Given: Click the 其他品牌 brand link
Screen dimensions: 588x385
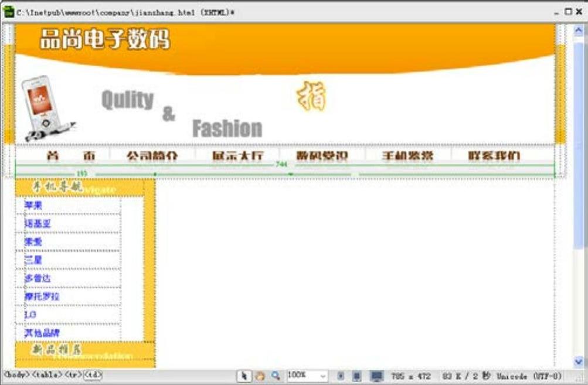Looking at the screenshot, I should point(42,333).
